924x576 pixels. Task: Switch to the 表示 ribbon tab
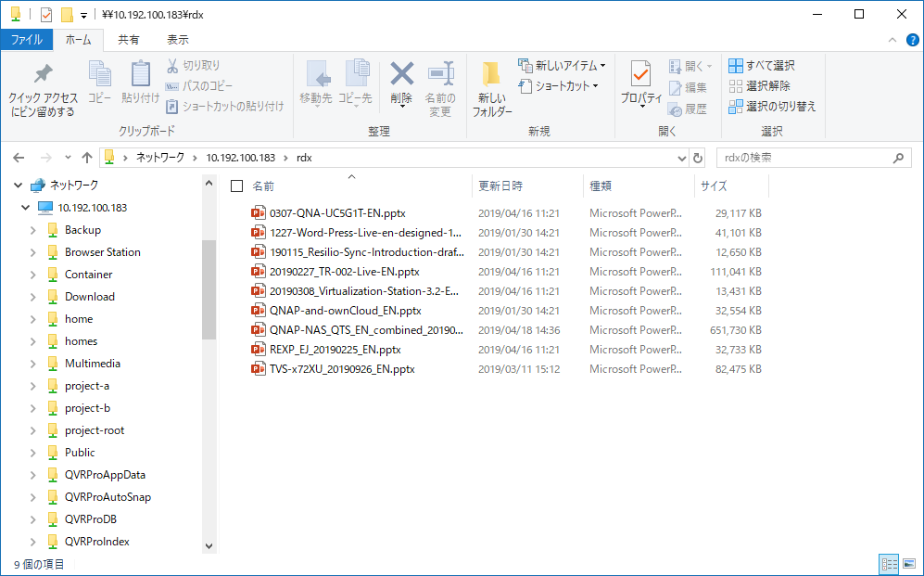tap(177, 40)
